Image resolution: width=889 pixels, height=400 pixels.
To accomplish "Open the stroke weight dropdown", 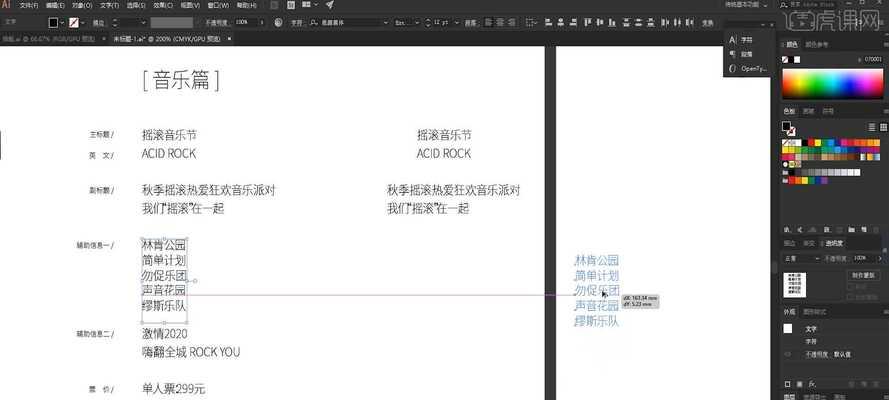I will [x=143, y=23].
